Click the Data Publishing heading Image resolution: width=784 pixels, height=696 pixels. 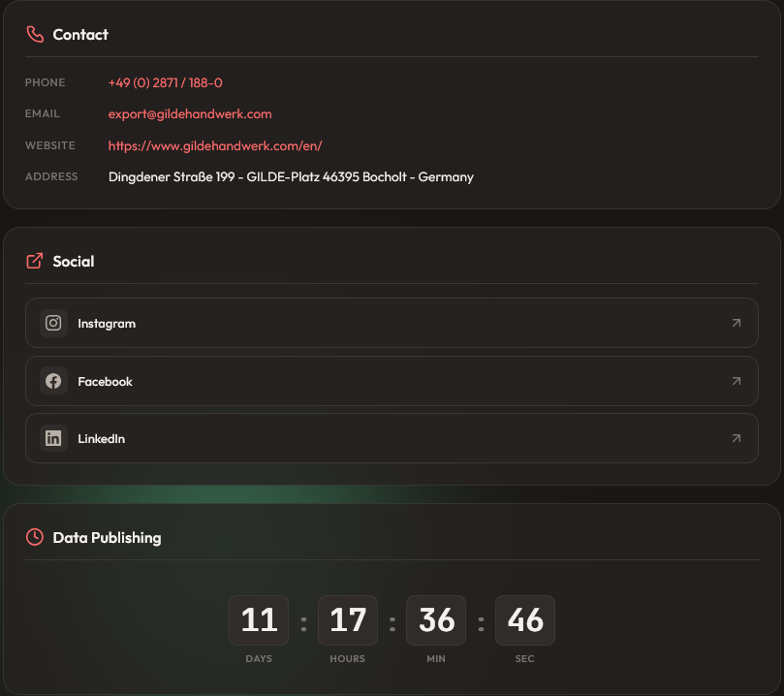tap(107, 538)
